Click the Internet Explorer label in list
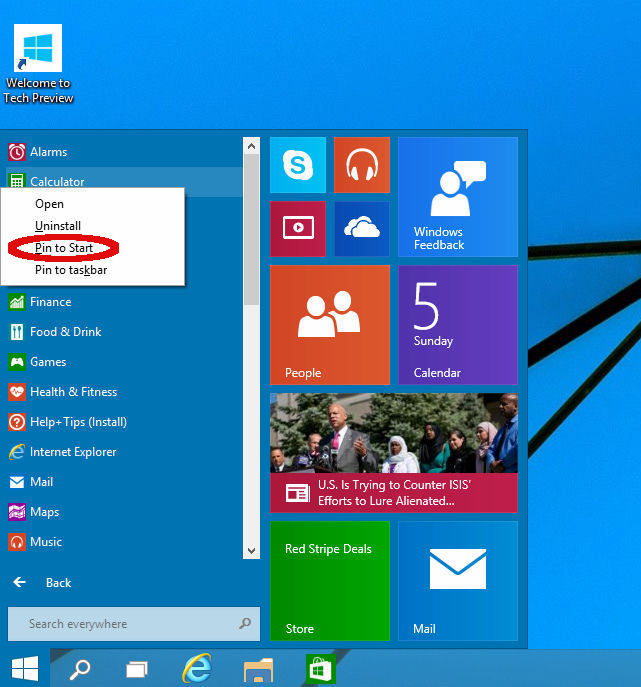 coord(73,452)
